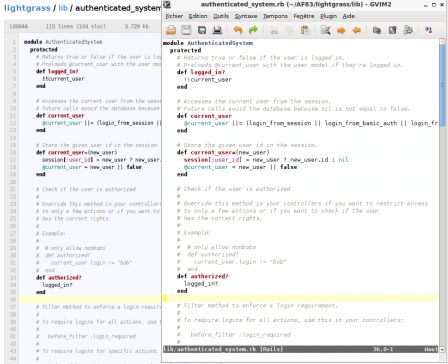Click 'def logged_in?' in the browser page

coord(57,71)
